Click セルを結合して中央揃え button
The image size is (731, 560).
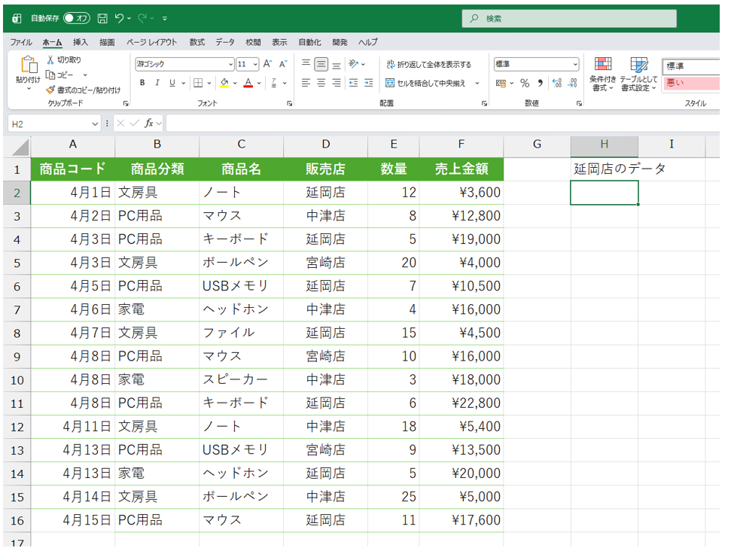pyautogui.click(x=426, y=83)
